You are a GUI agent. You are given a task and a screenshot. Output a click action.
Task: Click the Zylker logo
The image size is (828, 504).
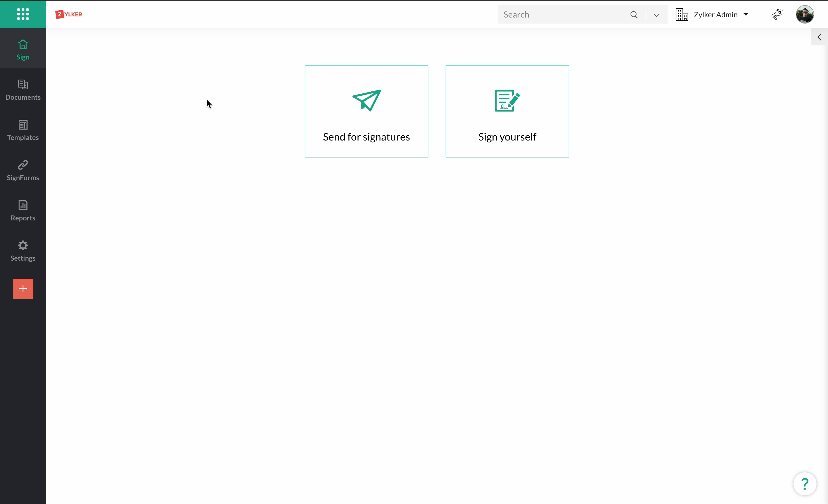point(69,14)
